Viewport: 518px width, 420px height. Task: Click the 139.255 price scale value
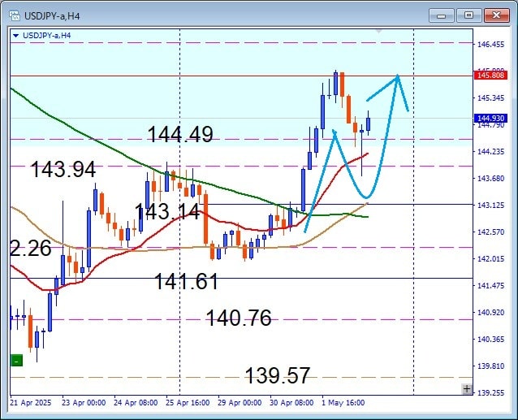[x=491, y=392]
